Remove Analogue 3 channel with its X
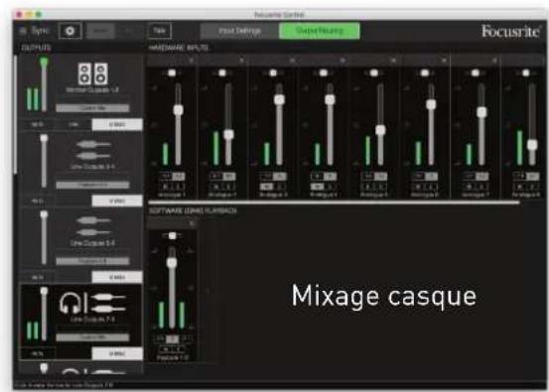 coord(292,61)
